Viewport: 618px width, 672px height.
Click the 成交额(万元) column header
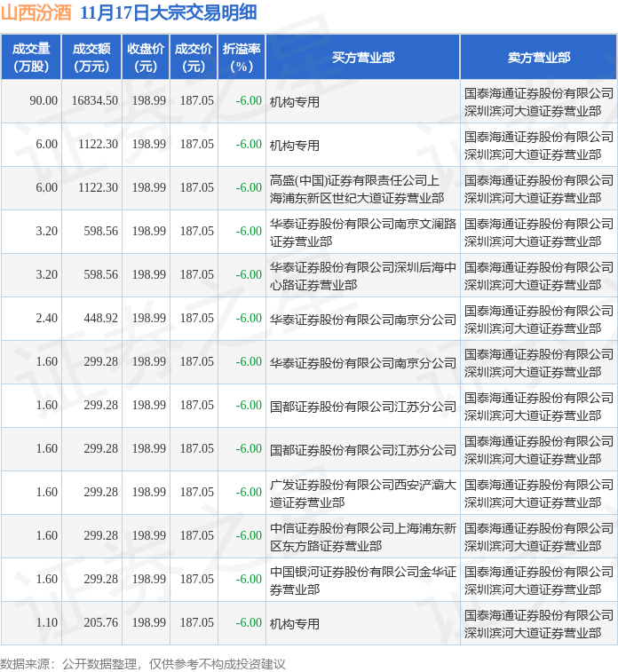(x=91, y=58)
